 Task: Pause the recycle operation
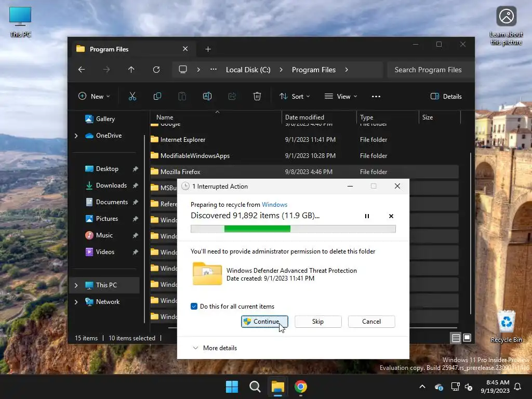coord(367,216)
